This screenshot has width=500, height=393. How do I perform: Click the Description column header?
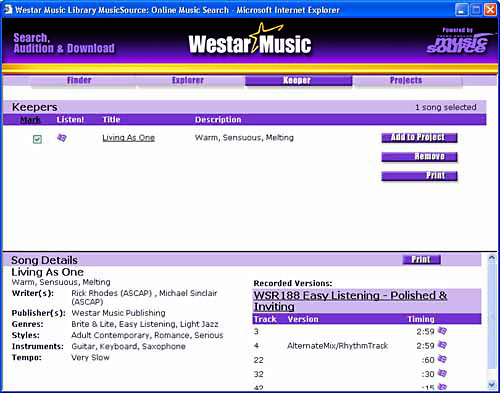point(218,120)
